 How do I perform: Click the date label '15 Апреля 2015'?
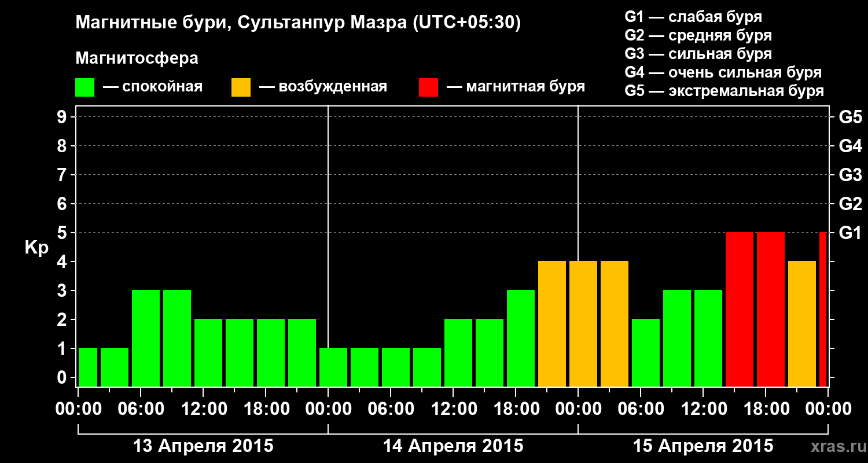click(x=703, y=446)
